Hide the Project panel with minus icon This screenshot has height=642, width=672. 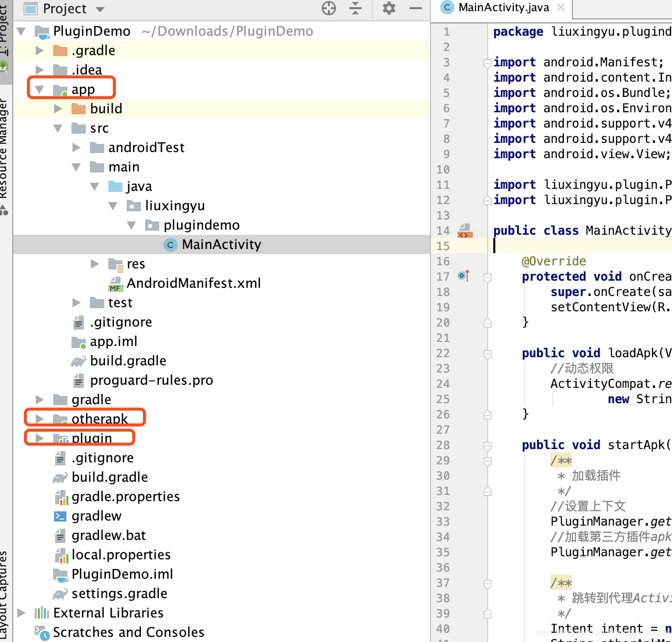[x=416, y=8]
